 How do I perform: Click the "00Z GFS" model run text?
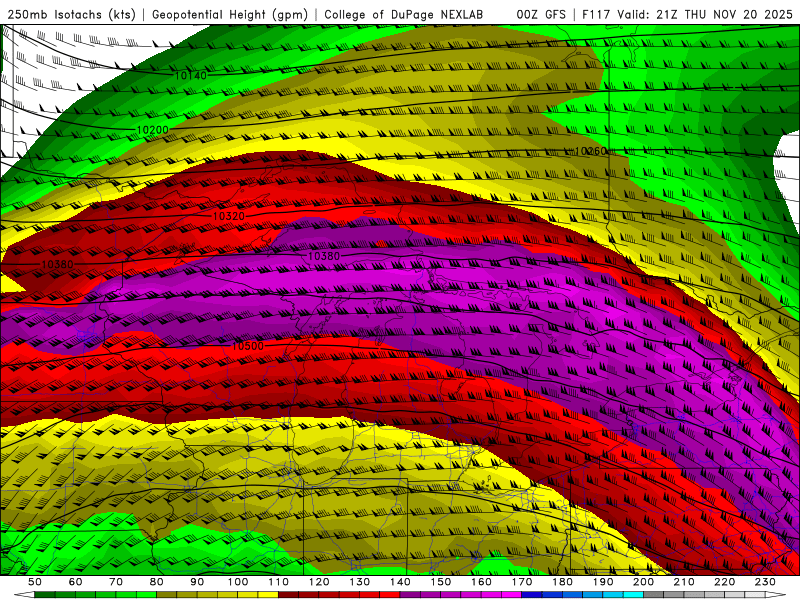click(x=541, y=14)
